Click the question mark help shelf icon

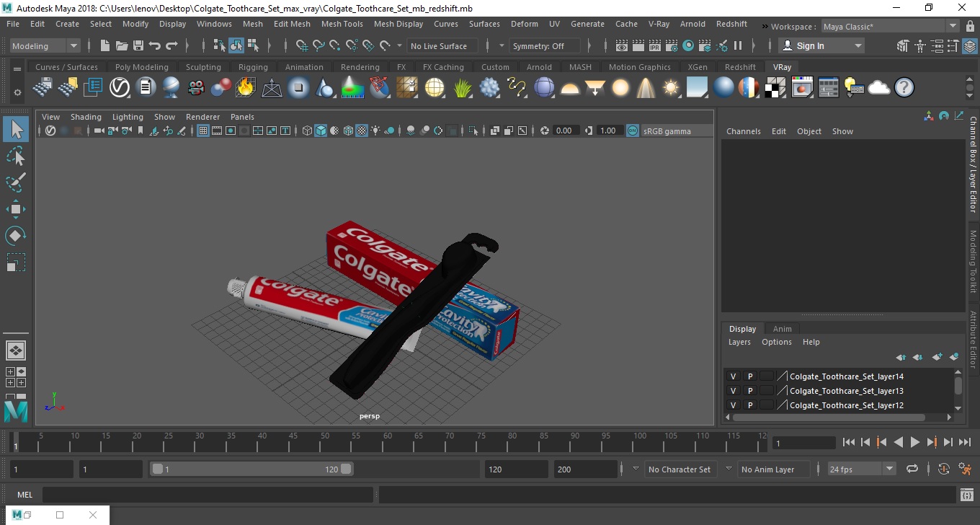coord(904,88)
